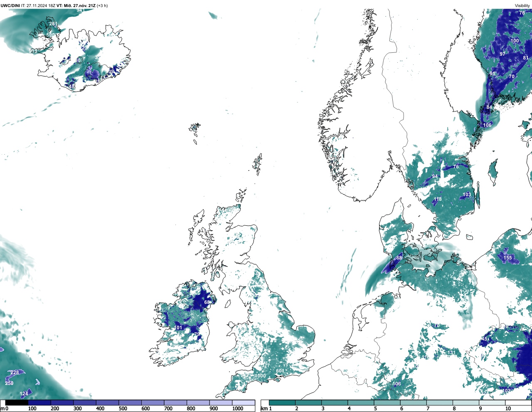Click the '101' visibility value over Ireland
This screenshot has width=532, height=412.
coord(178,328)
